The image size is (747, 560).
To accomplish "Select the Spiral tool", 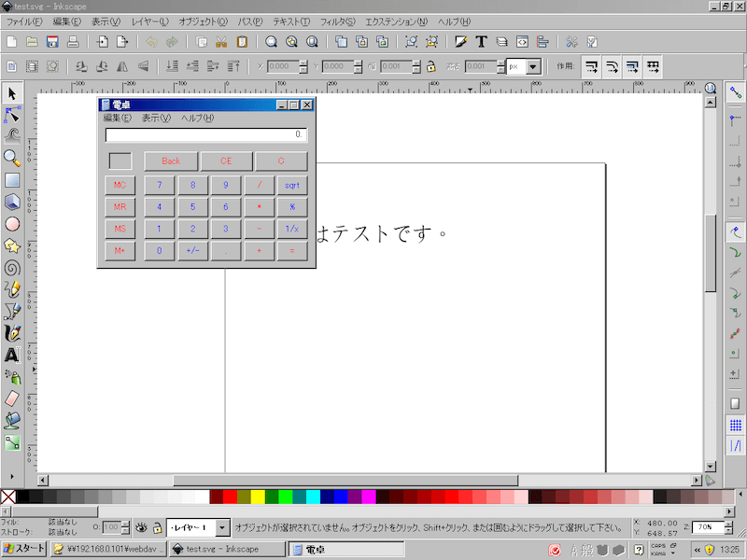I will [12, 268].
